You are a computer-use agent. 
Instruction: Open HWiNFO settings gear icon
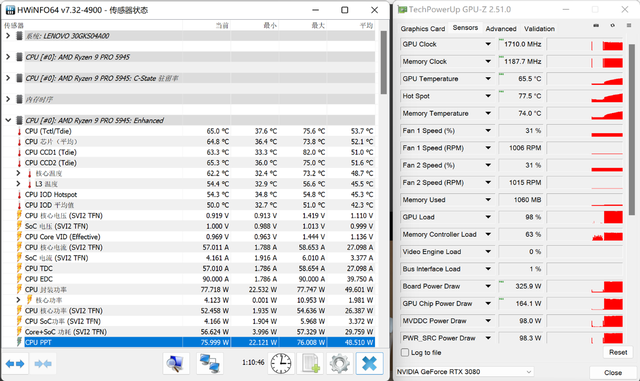click(340, 363)
